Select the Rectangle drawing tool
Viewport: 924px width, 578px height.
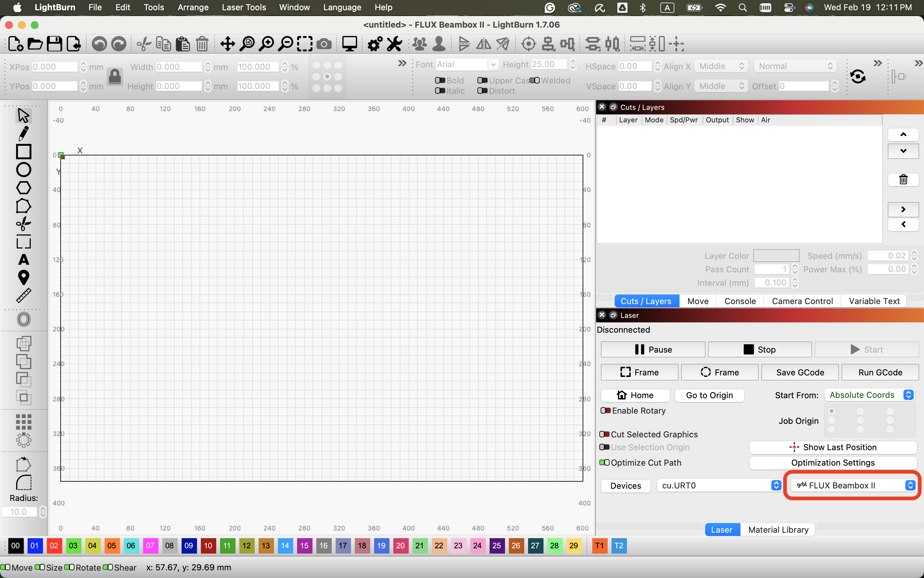coord(23,151)
